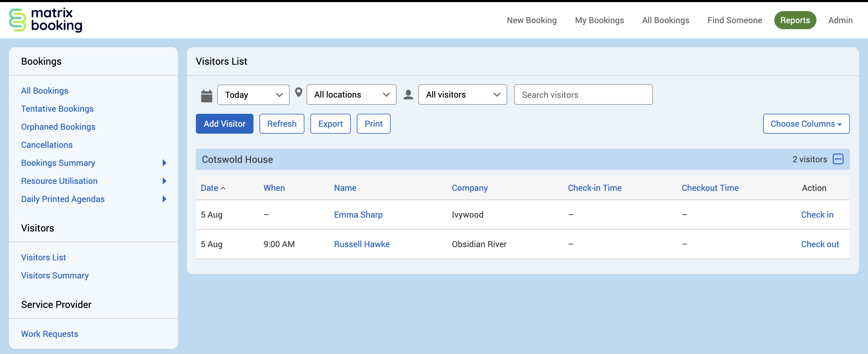Image resolution: width=868 pixels, height=354 pixels.
Task: Expand Daily Printed Agendas arrow
Action: point(165,199)
